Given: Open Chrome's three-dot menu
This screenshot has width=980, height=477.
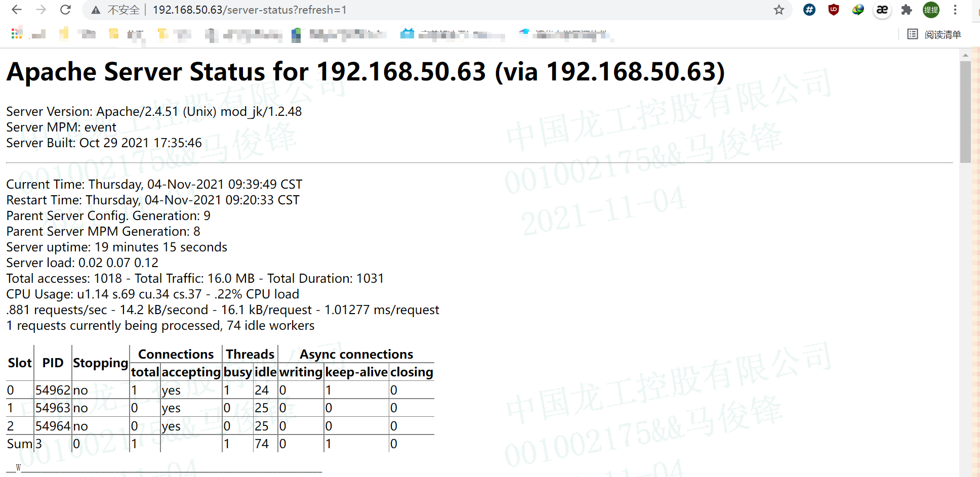Looking at the screenshot, I should point(955,10).
